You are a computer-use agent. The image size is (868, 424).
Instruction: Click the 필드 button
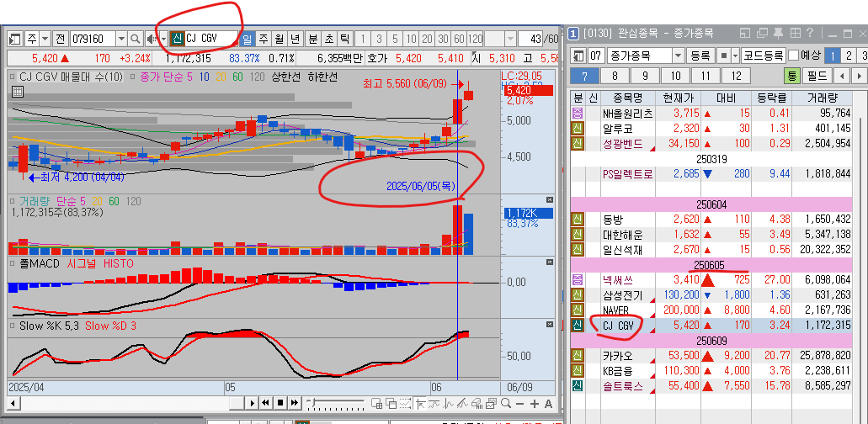pos(816,75)
